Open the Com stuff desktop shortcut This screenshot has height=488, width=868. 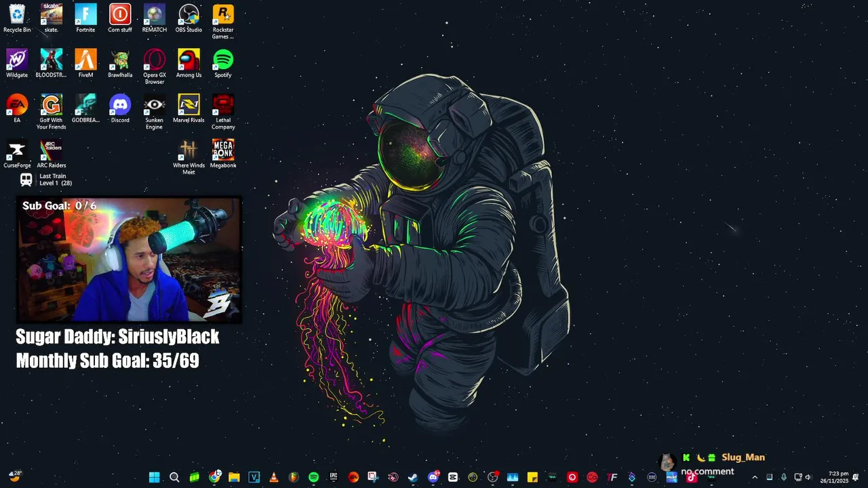click(x=120, y=19)
